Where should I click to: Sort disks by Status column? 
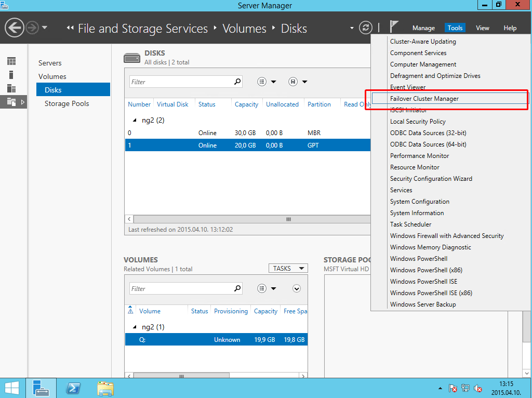[x=207, y=104]
